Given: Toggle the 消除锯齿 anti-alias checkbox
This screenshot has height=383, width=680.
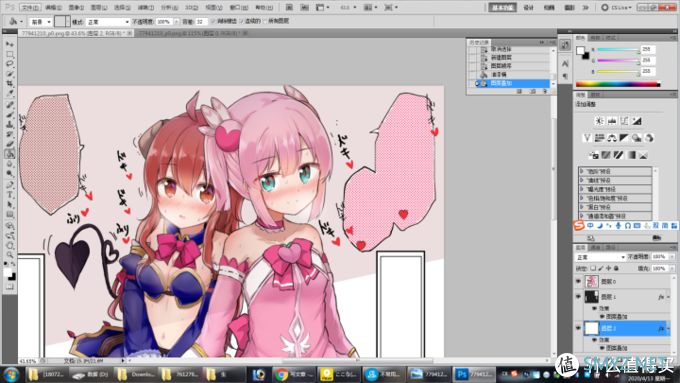Looking at the screenshot, I should (213, 21).
